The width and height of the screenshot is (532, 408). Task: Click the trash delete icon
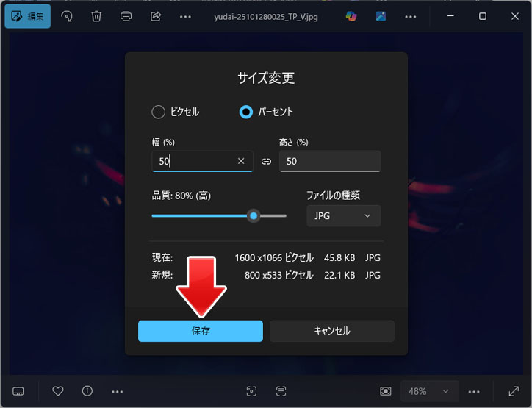pos(96,16)
